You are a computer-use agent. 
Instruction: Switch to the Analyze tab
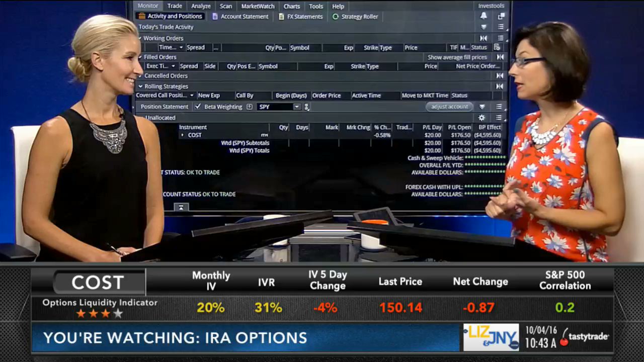pos(201,6)
